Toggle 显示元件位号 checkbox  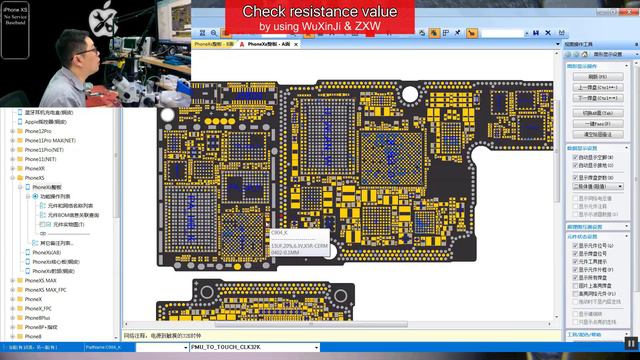(x=576, y=245)
